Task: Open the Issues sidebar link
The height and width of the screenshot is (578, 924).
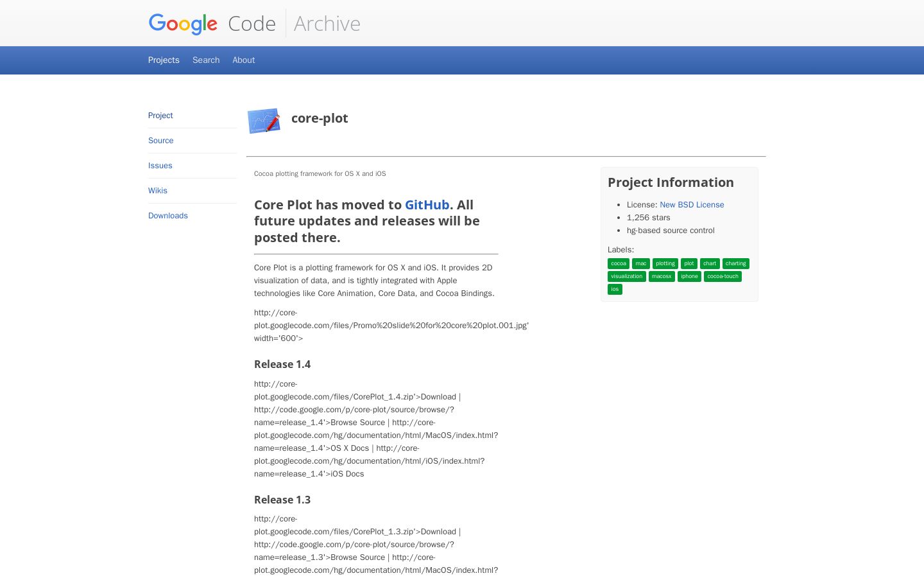Action: pos(160,166)
